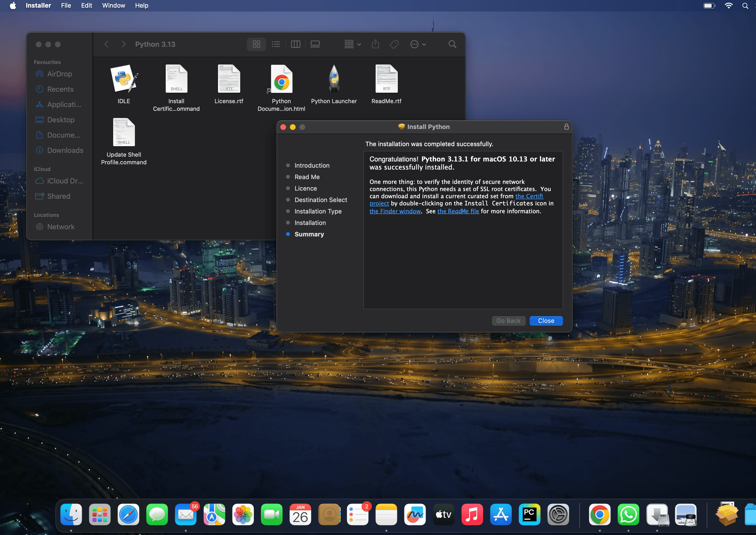The height and width of the screenshot is (535, 756).
Task: Click the Go Back button
Action: 508,321
